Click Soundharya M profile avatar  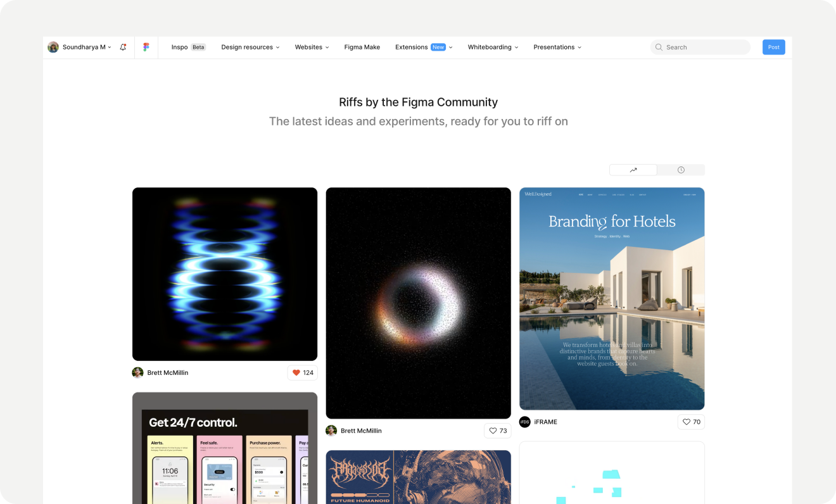pyautogui.click(x=53, y=47)
